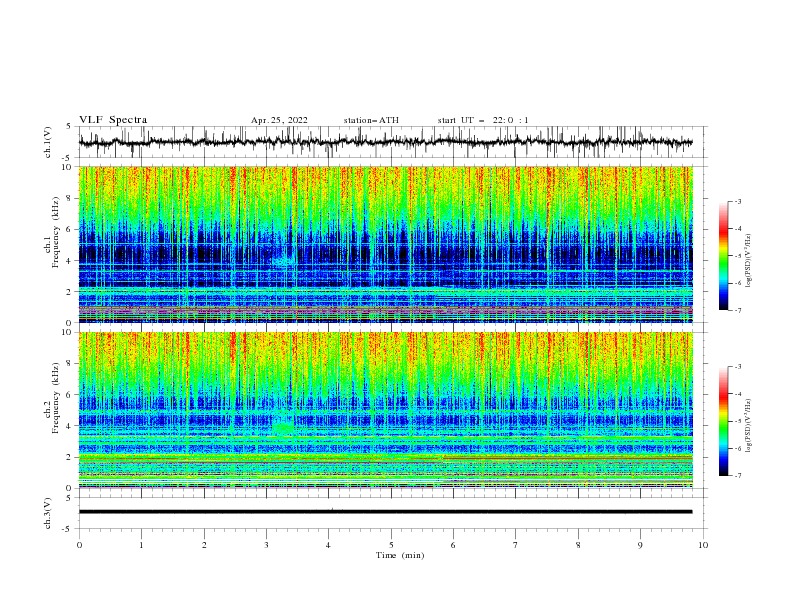Click the time axis tick label "10"

pyautogui.click(x=703, y=545)
